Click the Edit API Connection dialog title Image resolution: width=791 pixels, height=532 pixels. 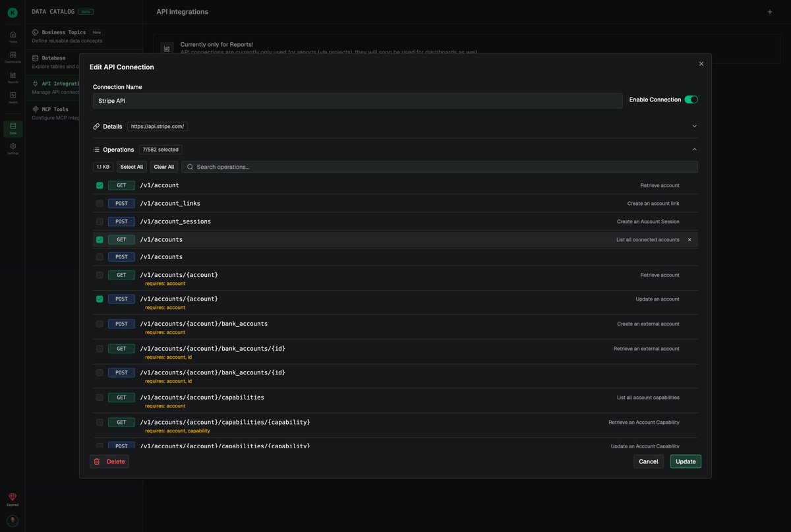tap(122, 67)
